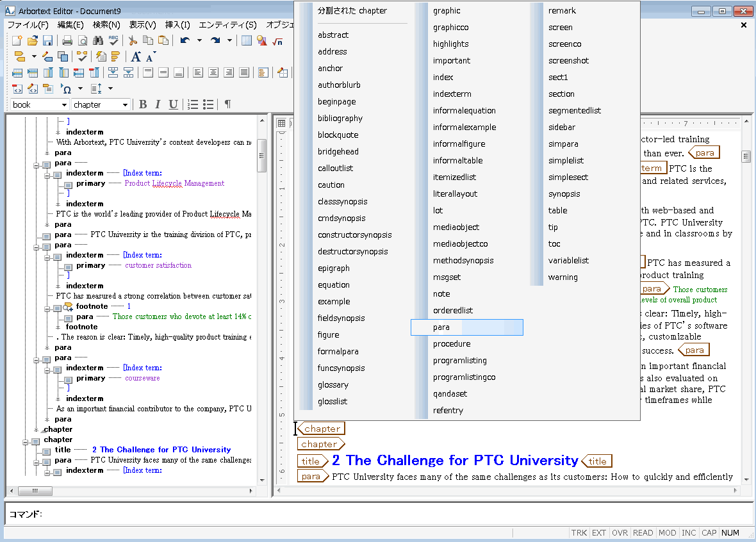Collapse indexterm node above courseware
The image size is (756, 542).
click(47, 370)
